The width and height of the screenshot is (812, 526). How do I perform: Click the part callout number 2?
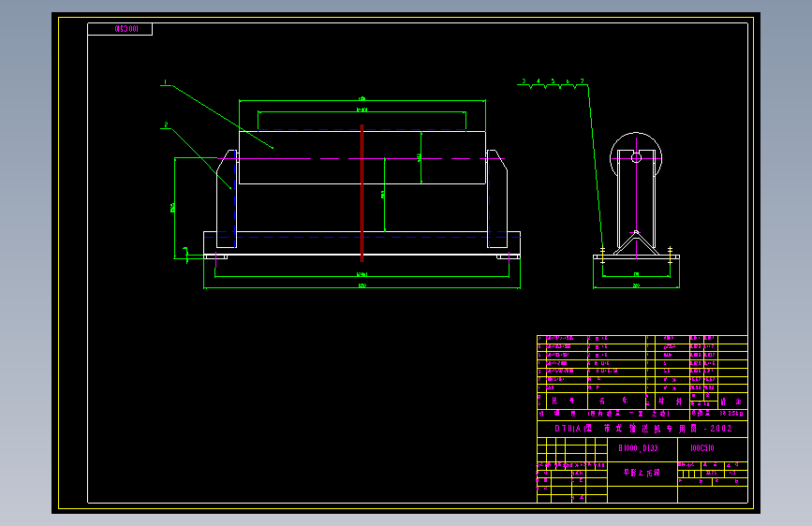tap(166, 124)
